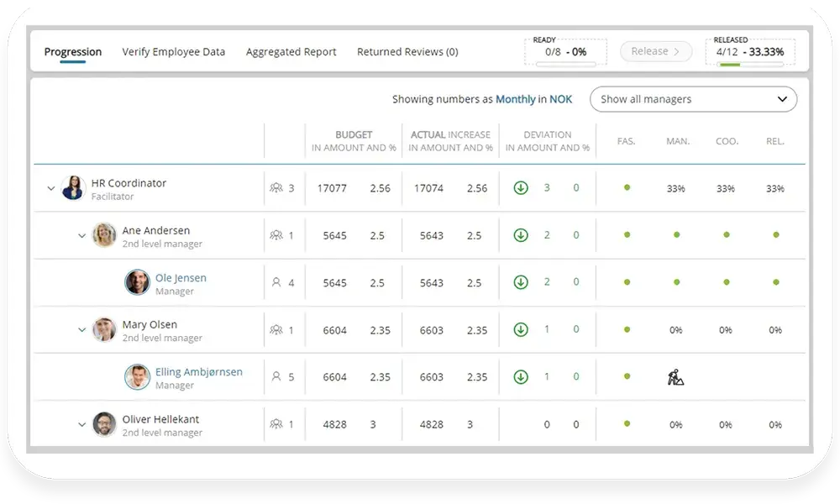Click Mary Olsen avatar photo
Image resolution: width=840 pixels, height=504 pixels.
click(104, 329)
